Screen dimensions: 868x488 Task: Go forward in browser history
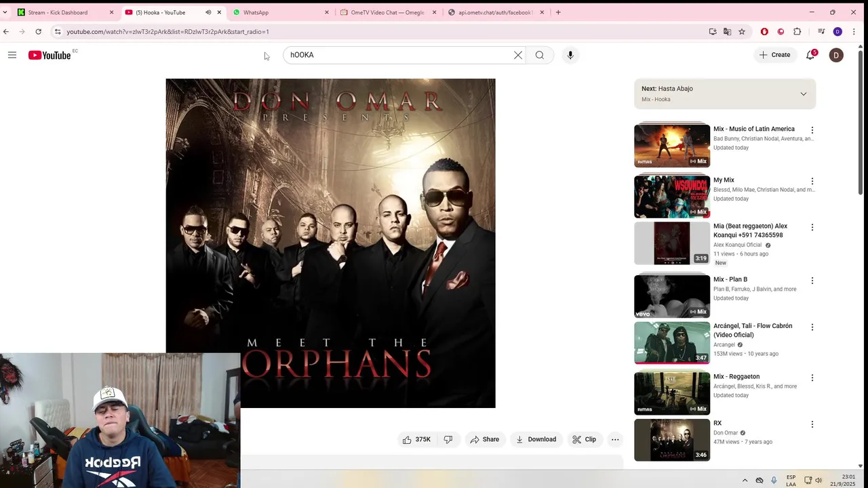pos(22,31)
